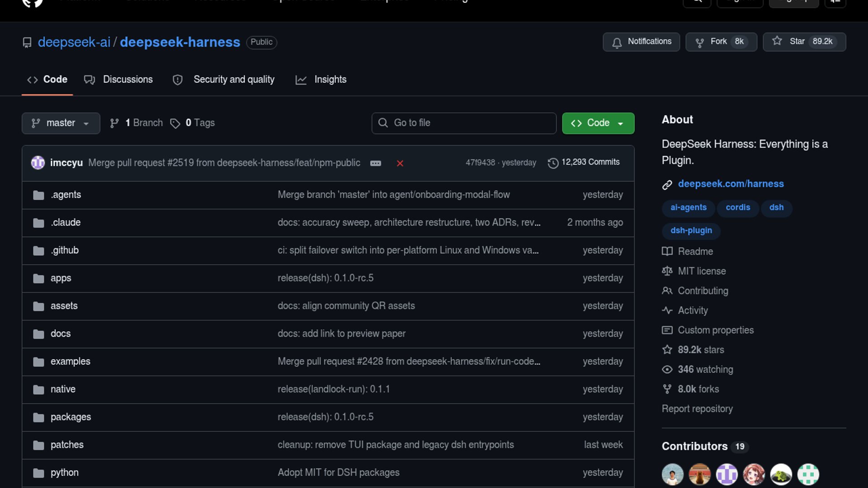
Task: Open the Security and quality tab
Action: [223, 80]
